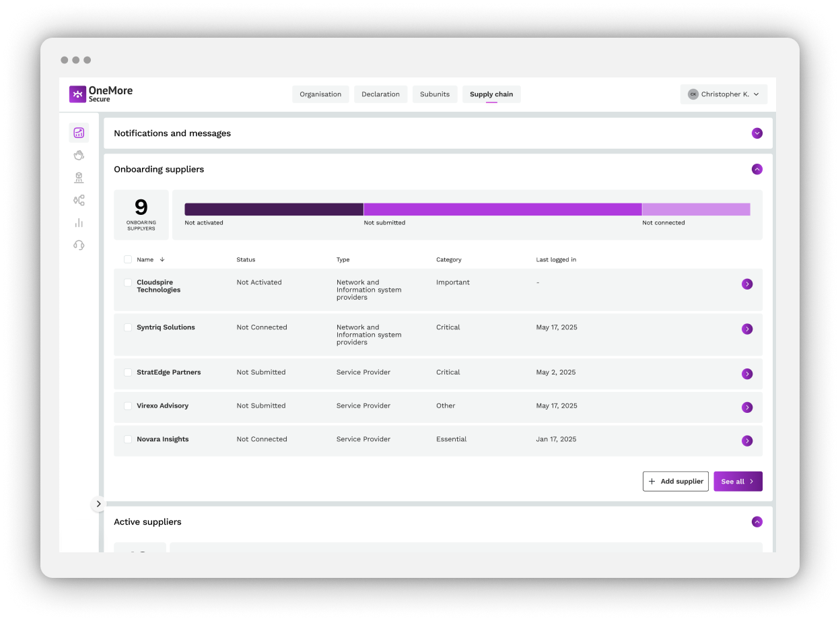Open the cube hologram icon in the sidebar
The height and width of the screenshot is (621, 840).
(79, 177)
